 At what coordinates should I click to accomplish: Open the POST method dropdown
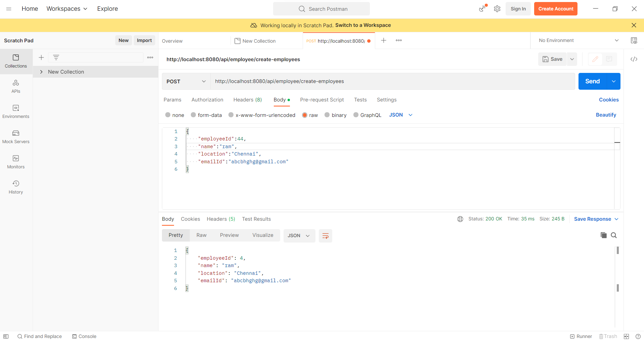[x=186, y=81]
